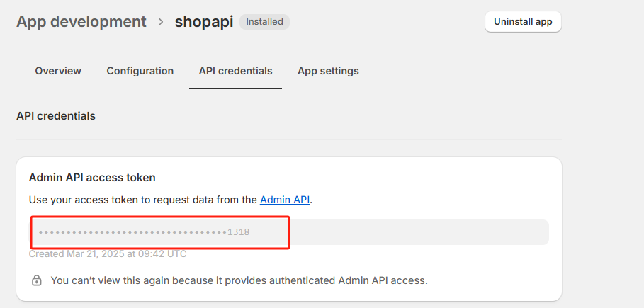This screenshot has width=644, height=308.
Task: Click the can't view again warning text
Action: [239, 280]
